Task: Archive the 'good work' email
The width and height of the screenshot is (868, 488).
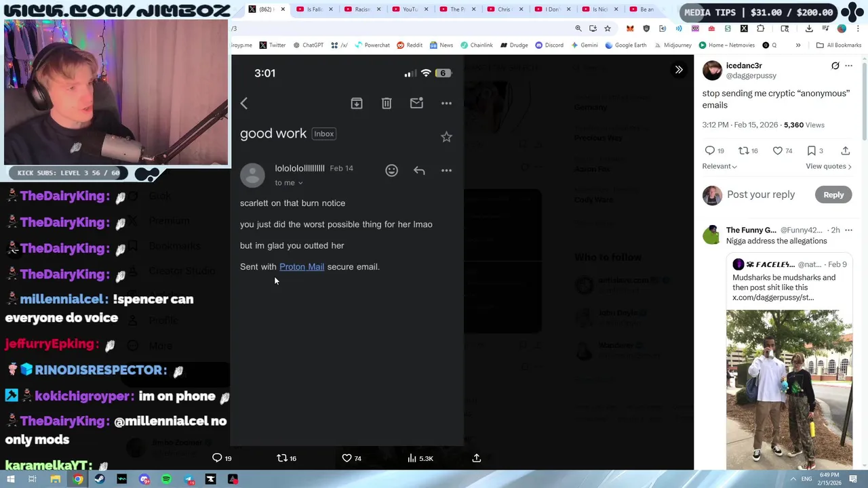Action: (357, 103)
